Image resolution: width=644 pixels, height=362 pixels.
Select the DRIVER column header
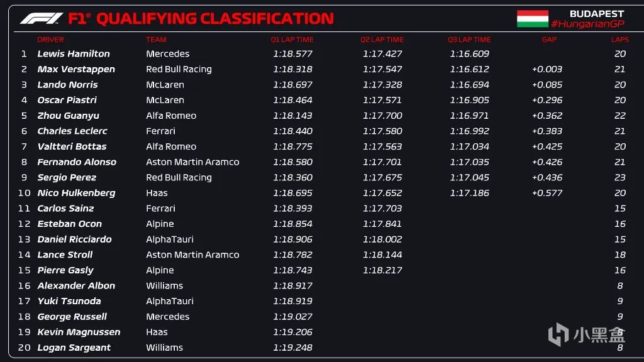(50, 40)
